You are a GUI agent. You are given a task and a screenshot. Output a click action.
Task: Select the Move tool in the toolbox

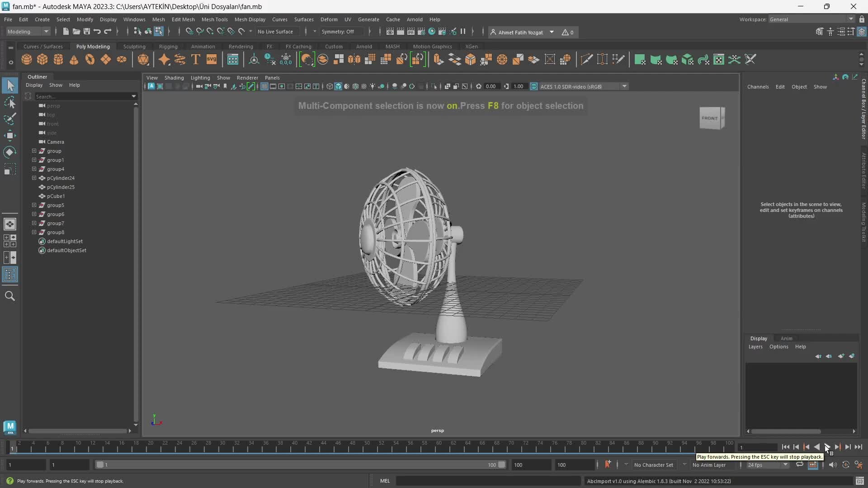pyautogui.click(x=10, y=136)
